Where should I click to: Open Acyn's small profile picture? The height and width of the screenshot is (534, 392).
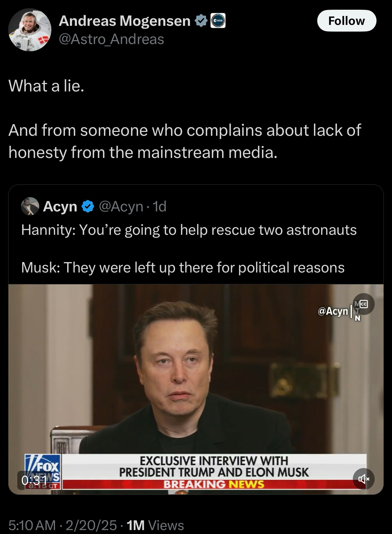[x=30, y=206]
